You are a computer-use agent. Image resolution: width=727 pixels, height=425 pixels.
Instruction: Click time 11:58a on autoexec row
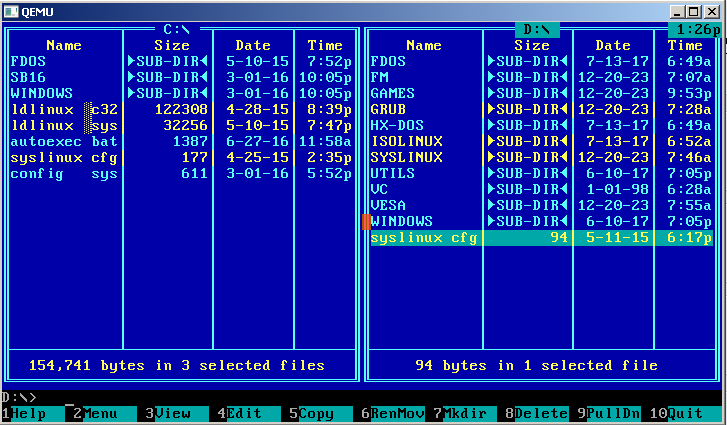tap(325, 141)
